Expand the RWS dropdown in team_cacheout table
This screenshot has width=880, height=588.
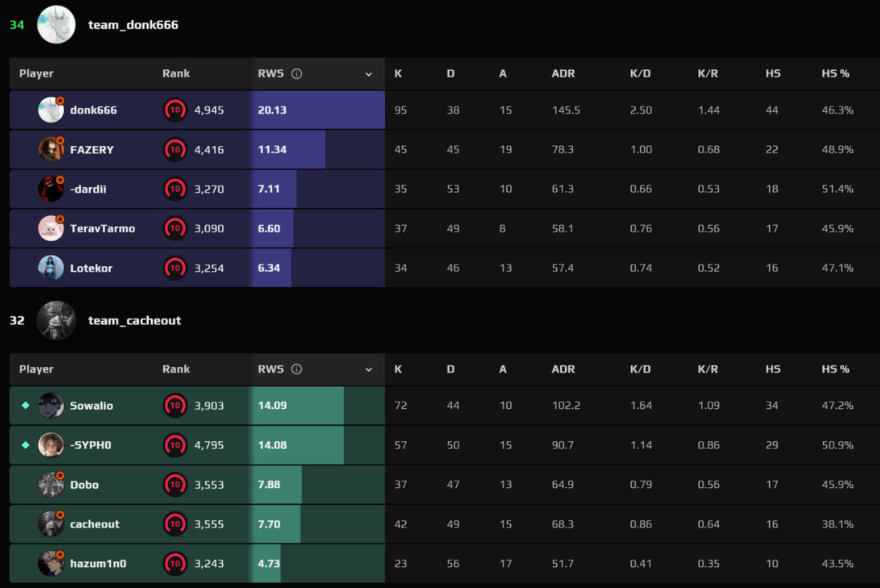coord(368,369)
